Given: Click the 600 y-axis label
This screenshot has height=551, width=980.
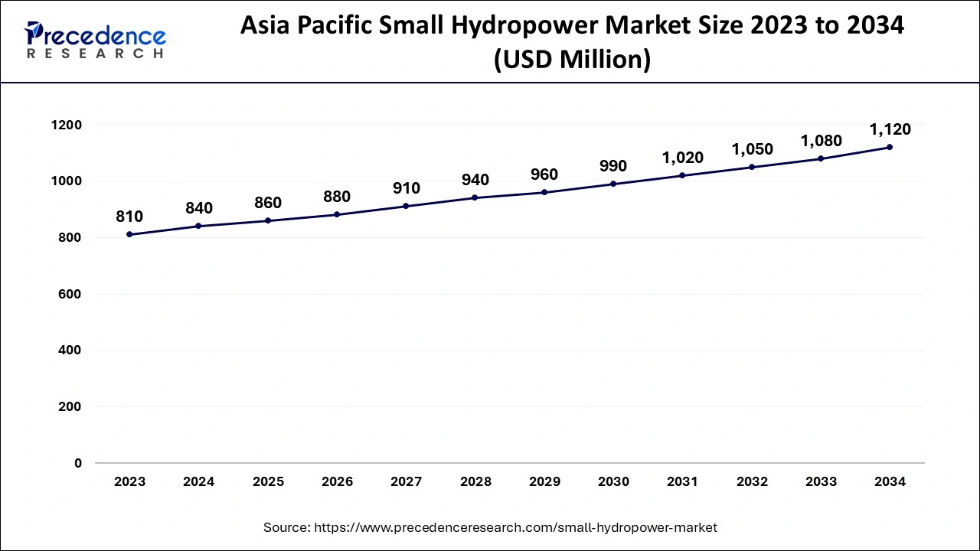Looking at the screenshot, I should coord(70,294).
